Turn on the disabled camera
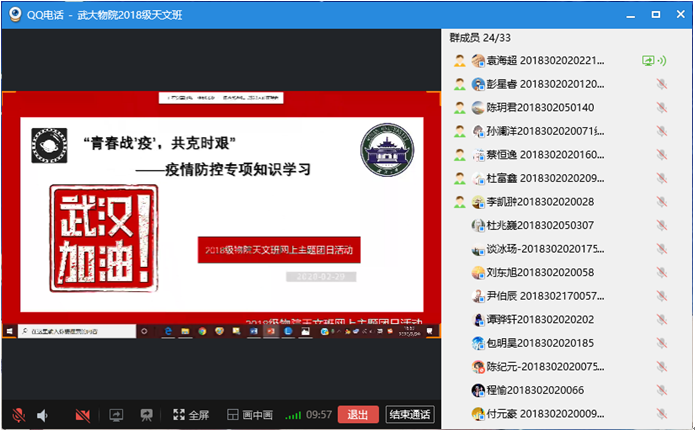The width and height of the screenshot is (695, 431). click(82, 415)
